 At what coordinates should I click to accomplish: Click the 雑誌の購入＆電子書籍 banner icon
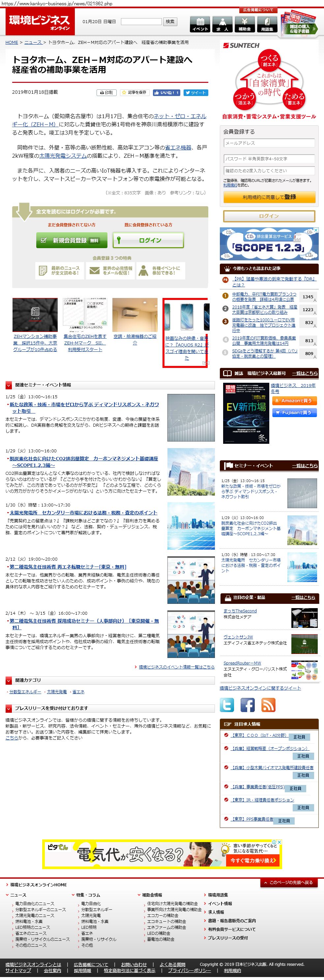tap(299, 24)
